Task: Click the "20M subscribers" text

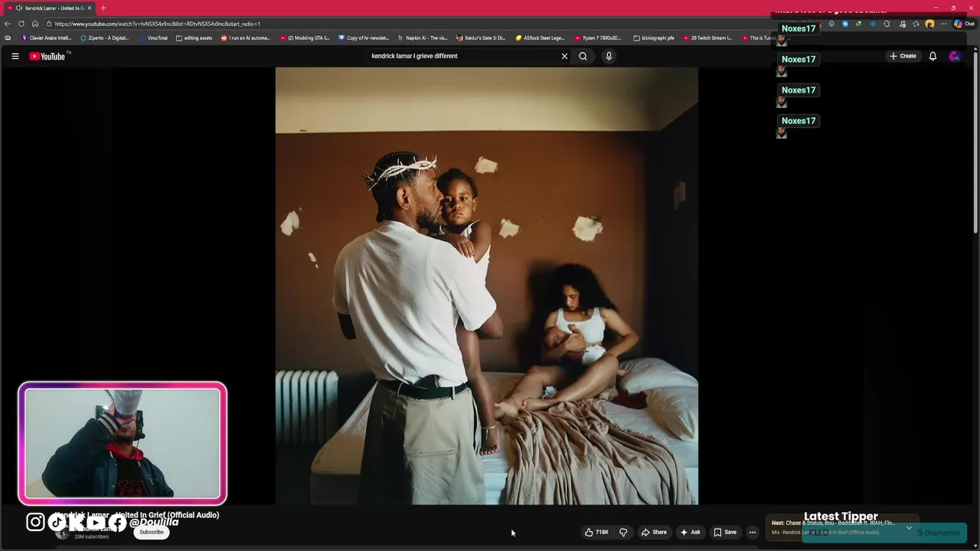Action: [92, 536]
